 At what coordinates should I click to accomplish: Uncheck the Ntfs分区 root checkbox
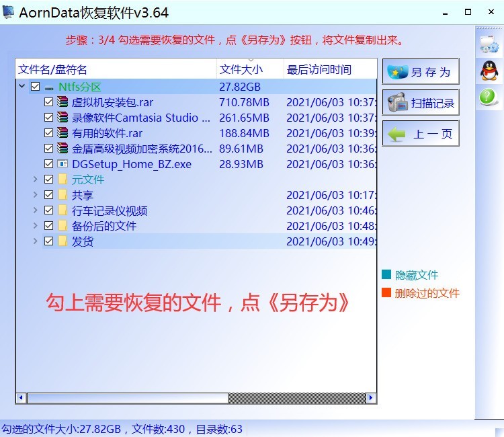click(36, 87)
